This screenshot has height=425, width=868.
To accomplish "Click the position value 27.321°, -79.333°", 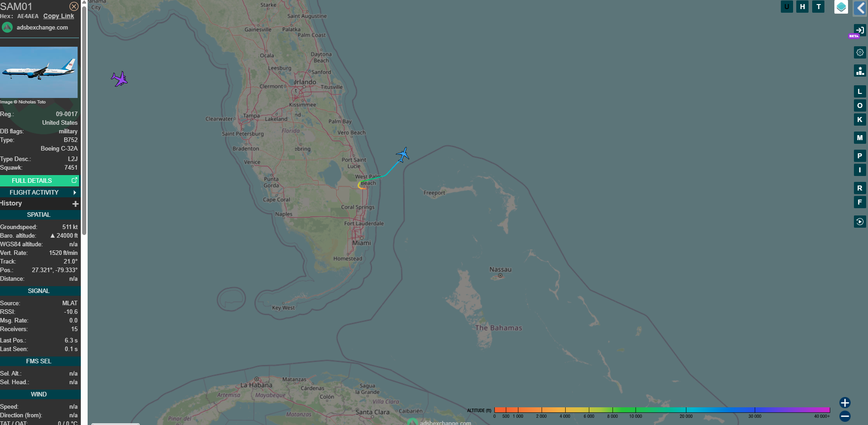I will (x=54, y=270).
